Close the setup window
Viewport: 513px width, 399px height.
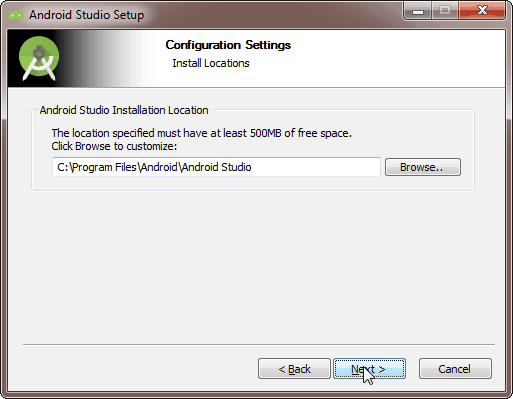[x=482, y=11]
